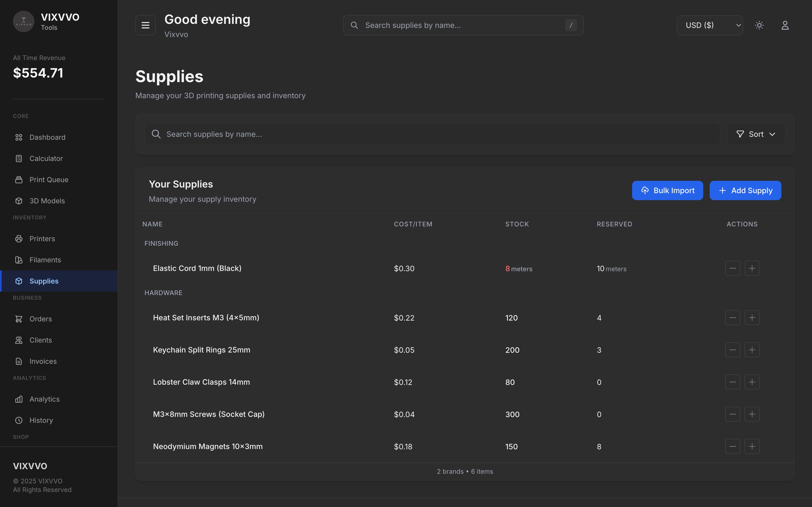Click the VIXVVO logo avatar

[x=23, y=22]
